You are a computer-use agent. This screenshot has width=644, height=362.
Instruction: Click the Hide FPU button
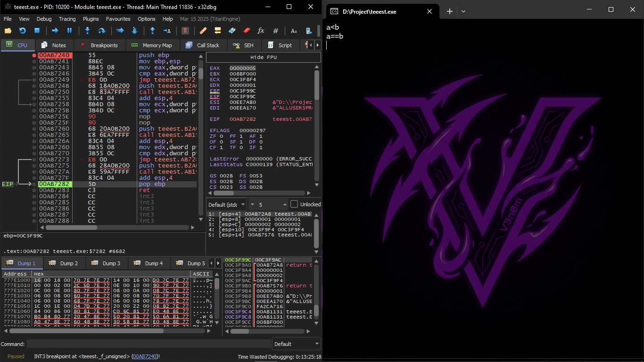tap(263, 57)
